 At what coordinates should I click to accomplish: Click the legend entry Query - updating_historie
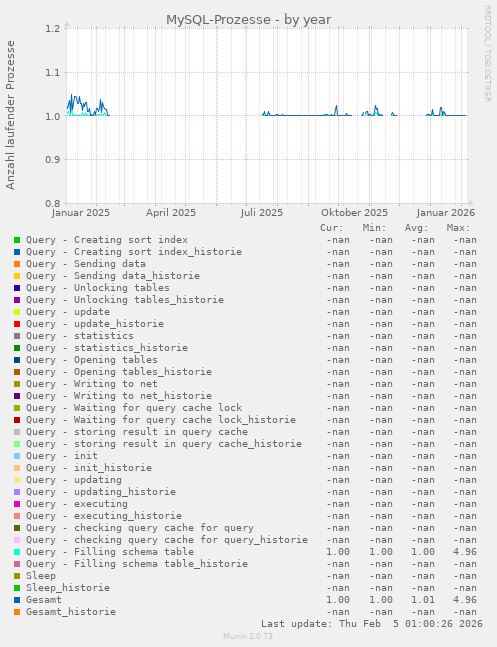[x=101, y=492]
